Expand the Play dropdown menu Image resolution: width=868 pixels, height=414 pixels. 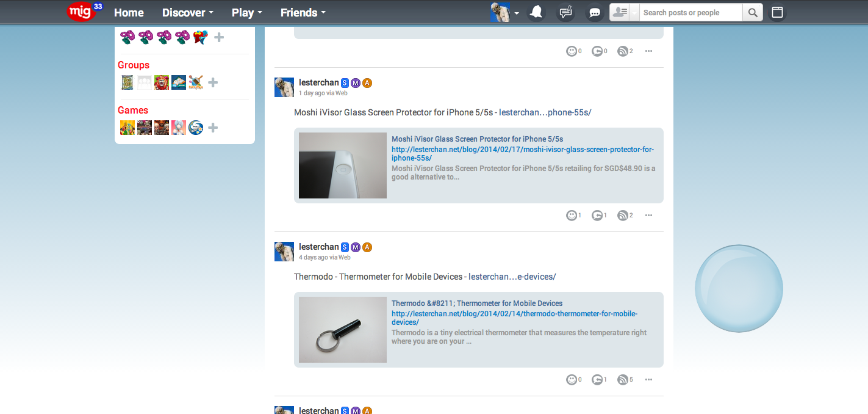point(247,12)
